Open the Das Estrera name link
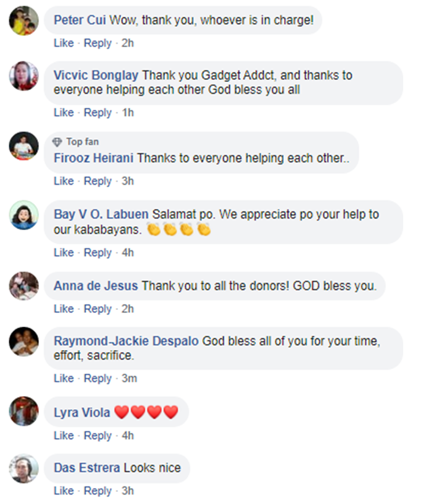Screen dimensions: 431x504 coord(87,468)
